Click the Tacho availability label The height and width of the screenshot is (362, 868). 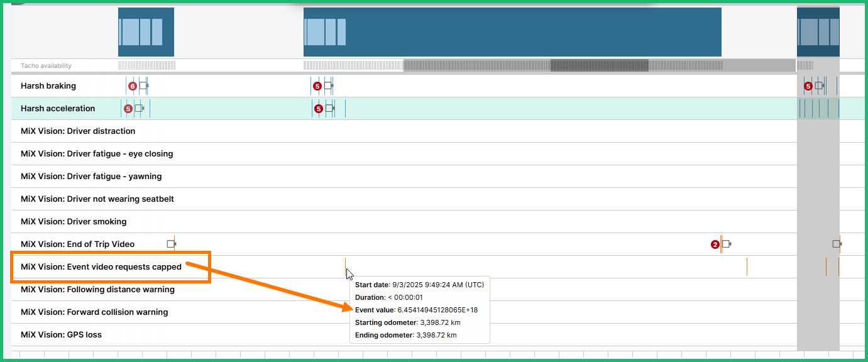coord(46,65)
